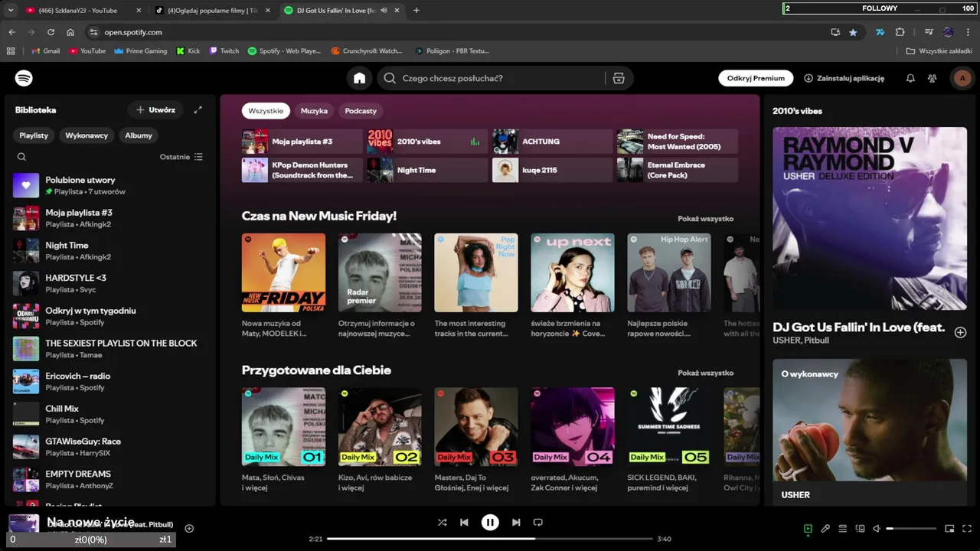
Task: Open Crunchyroll bookmark
Action: tap(367, 51)
